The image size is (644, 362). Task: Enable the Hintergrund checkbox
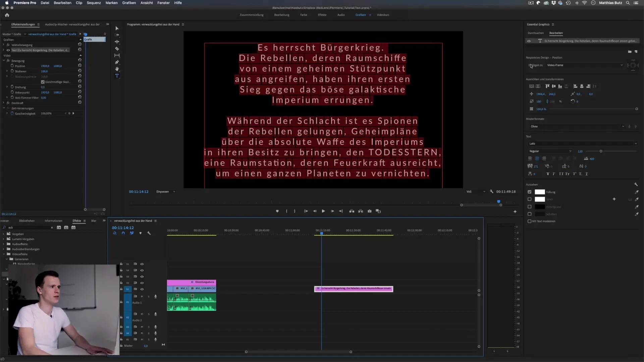click(529, 207)
